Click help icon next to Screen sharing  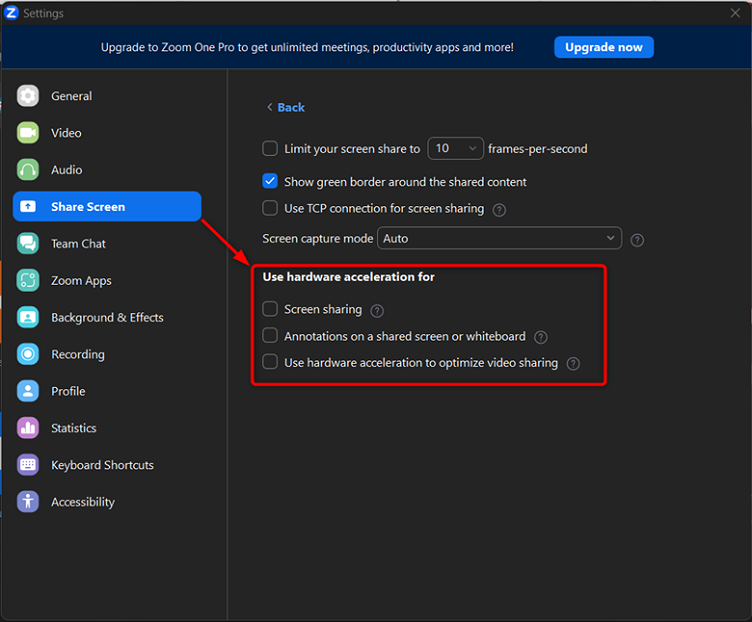(x=377, y=311)
